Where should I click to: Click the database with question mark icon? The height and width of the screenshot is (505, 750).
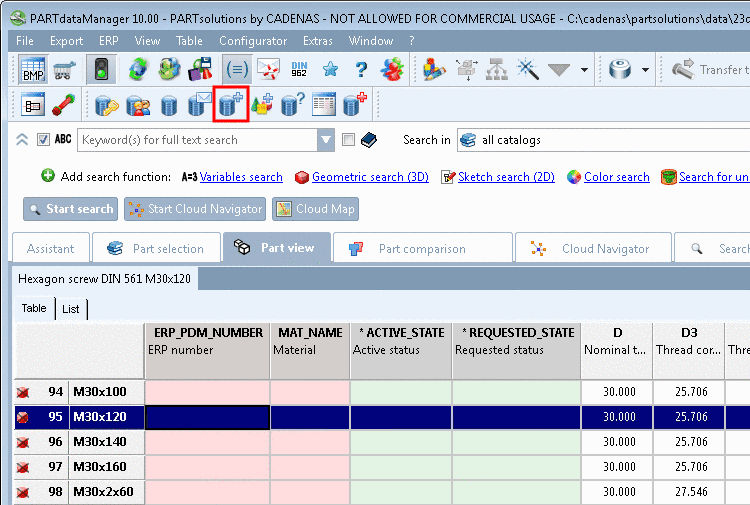coord(293,104)
